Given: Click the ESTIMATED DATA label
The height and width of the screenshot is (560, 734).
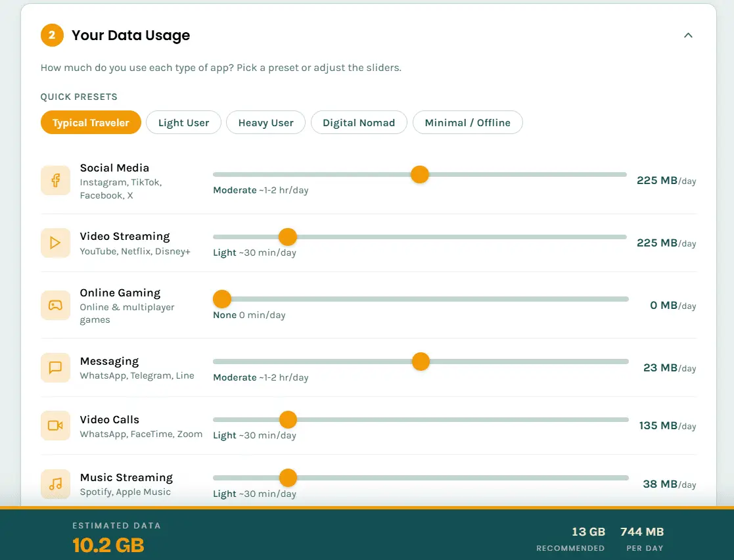Looking at the screenshot, I should point(116,525).
